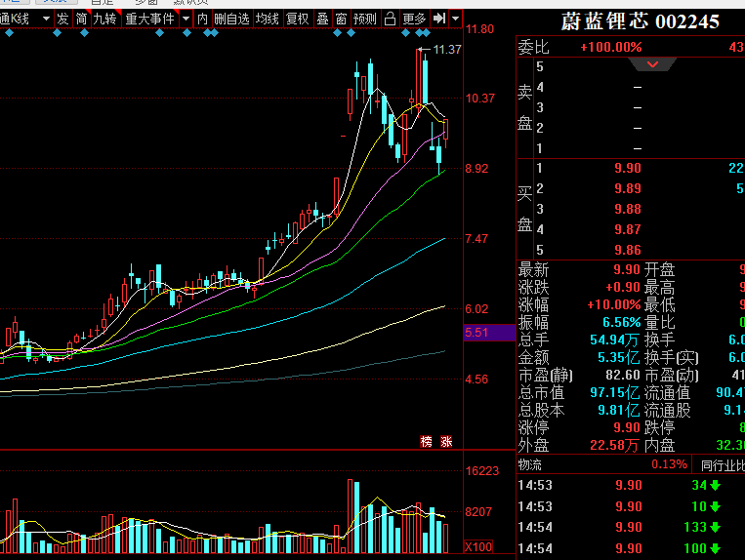The width and height of the screenshot is (745, 560).
Task: Click the 11.37 high price label
Action: pyautogui.click(x=447, y=50)
